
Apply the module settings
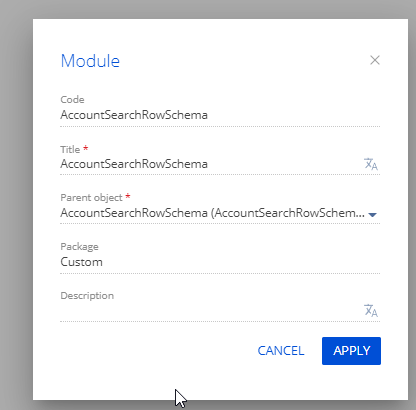[x=351, y=351]
